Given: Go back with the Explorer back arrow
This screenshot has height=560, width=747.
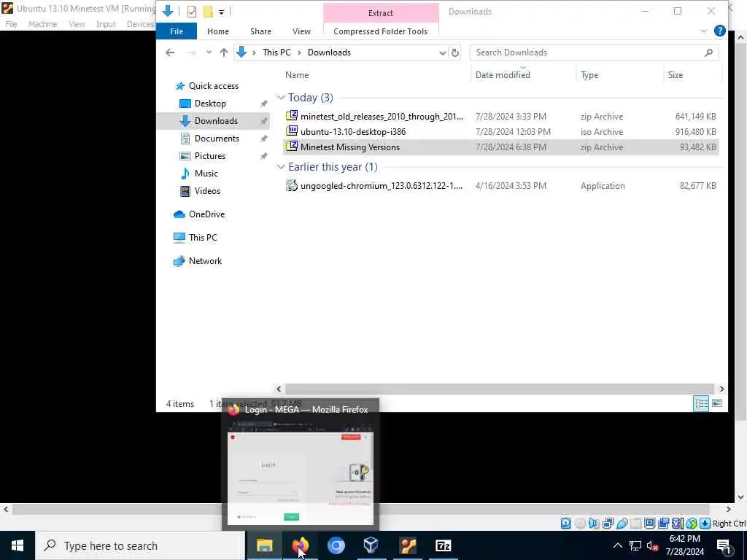Looking at the screenshot, I should (x=170, y=52).
